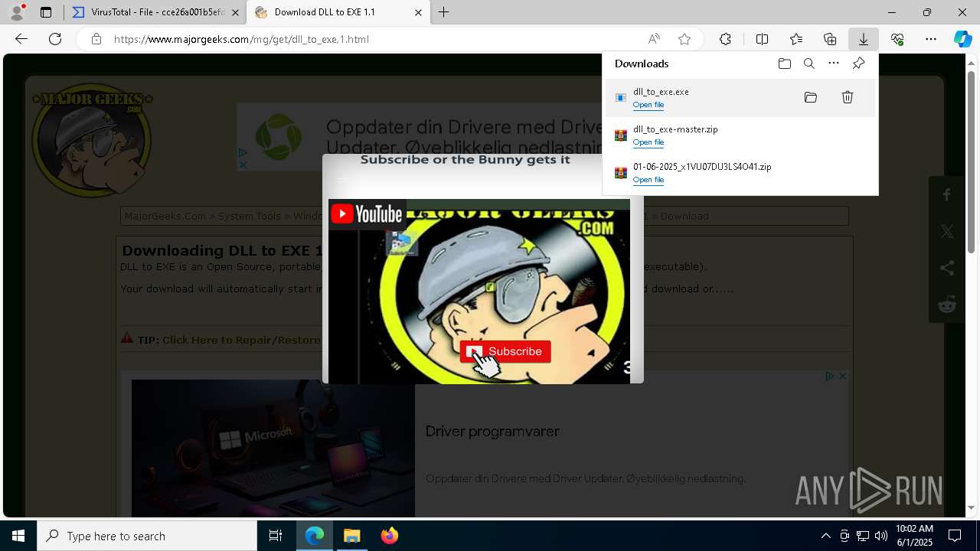The height and width of the screenshot is (551, 980).
Task: Open Edge Settings and more menu
Action: pos(931,39)
